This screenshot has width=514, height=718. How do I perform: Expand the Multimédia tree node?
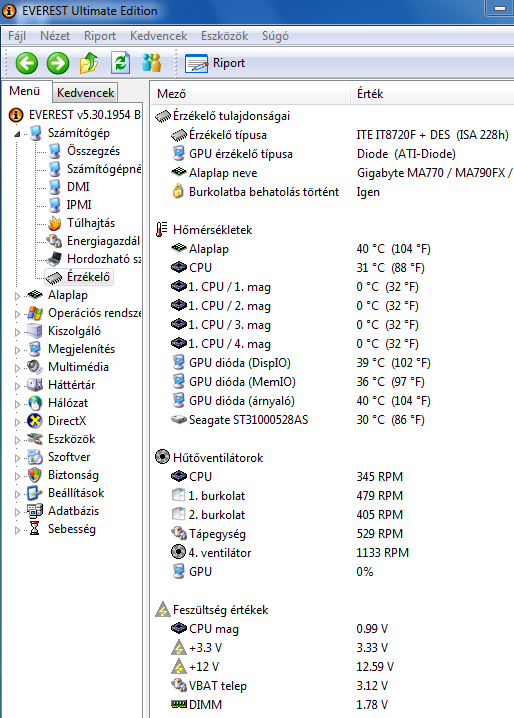[x=17, y=368]
